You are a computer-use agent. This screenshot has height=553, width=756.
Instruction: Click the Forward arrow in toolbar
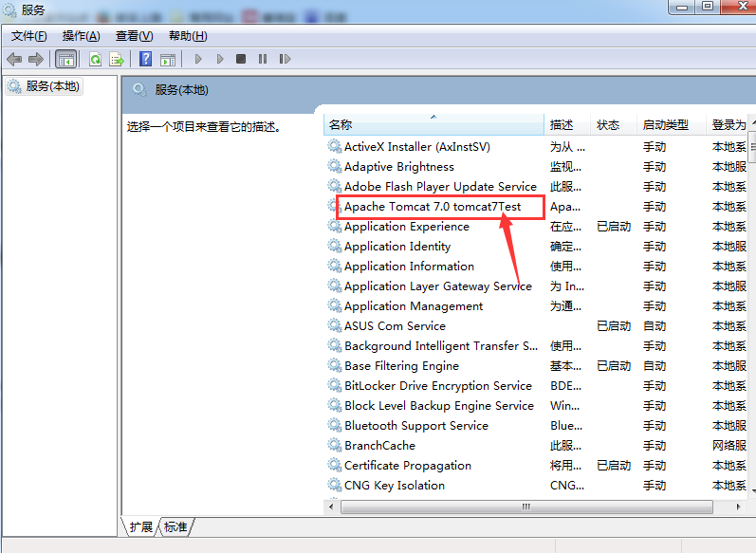coord(36,59)
